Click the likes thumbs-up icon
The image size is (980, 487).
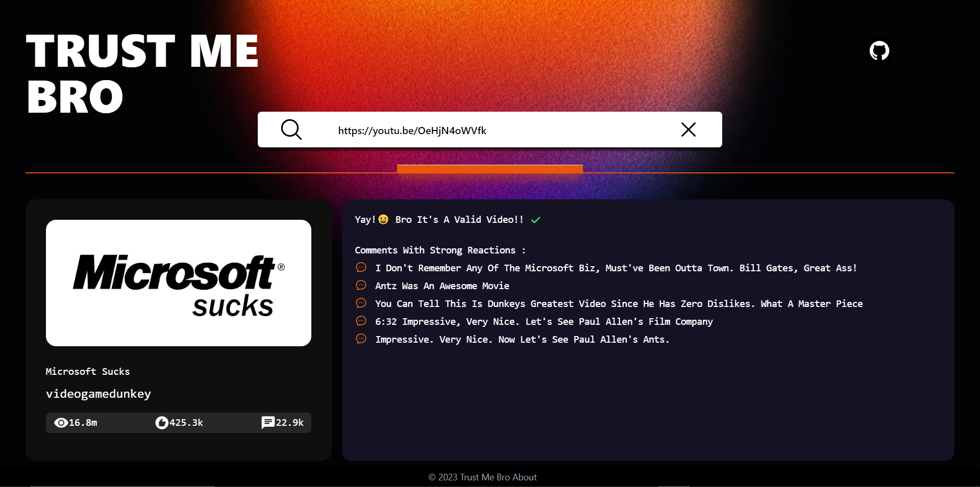tap(162, 423)
